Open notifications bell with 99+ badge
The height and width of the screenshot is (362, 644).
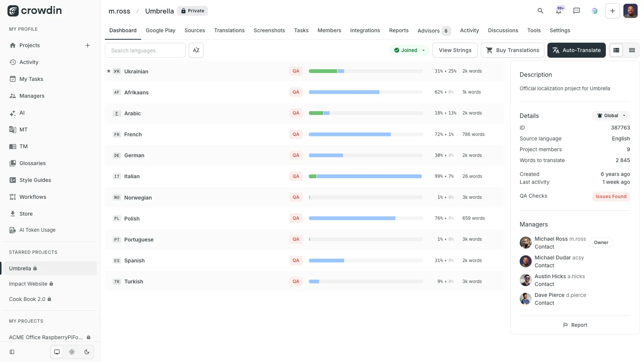click(559, 11)
